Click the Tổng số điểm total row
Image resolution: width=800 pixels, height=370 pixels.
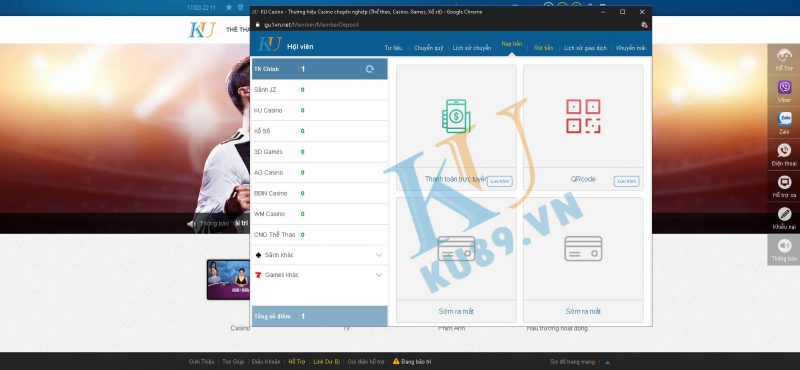pyautogui.click(x=319, y=316)
